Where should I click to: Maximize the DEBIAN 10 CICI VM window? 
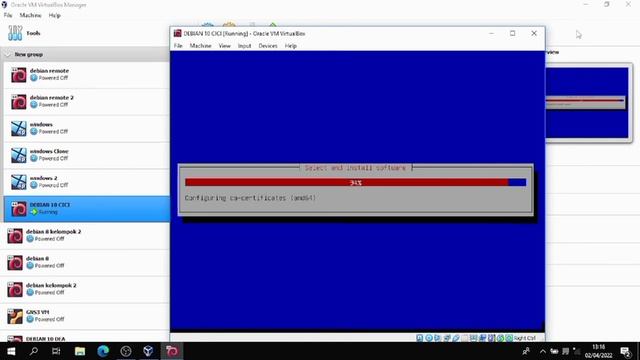513,33
